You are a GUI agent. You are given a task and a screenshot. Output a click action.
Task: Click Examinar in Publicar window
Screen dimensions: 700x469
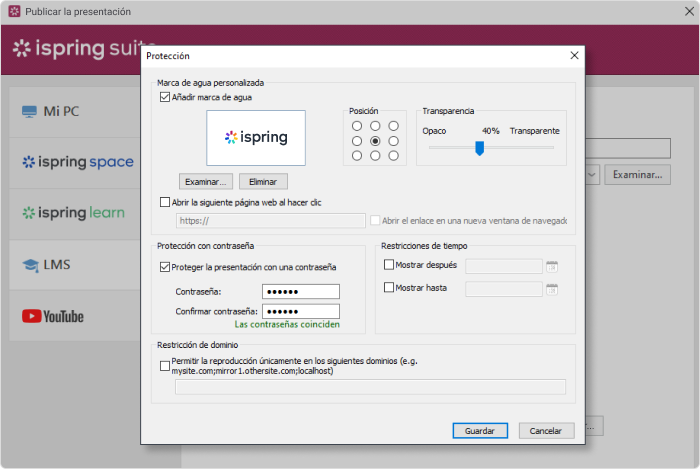[638, 174]
